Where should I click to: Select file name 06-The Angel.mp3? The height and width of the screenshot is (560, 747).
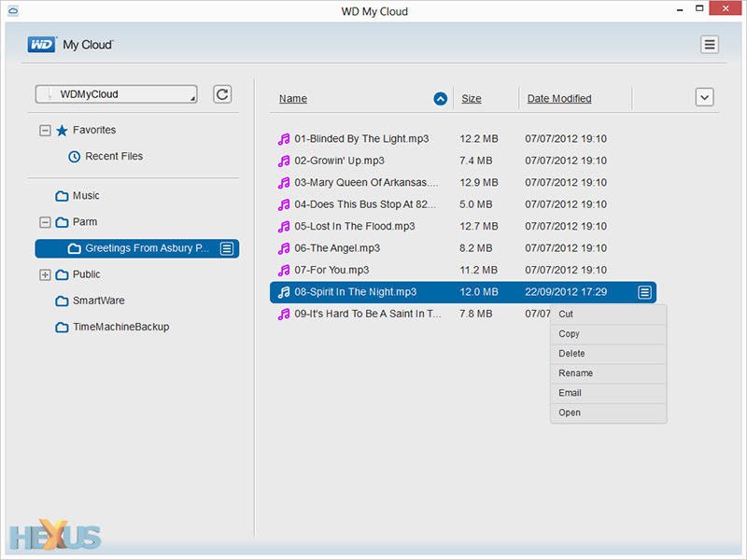click(x=337, y=248)
